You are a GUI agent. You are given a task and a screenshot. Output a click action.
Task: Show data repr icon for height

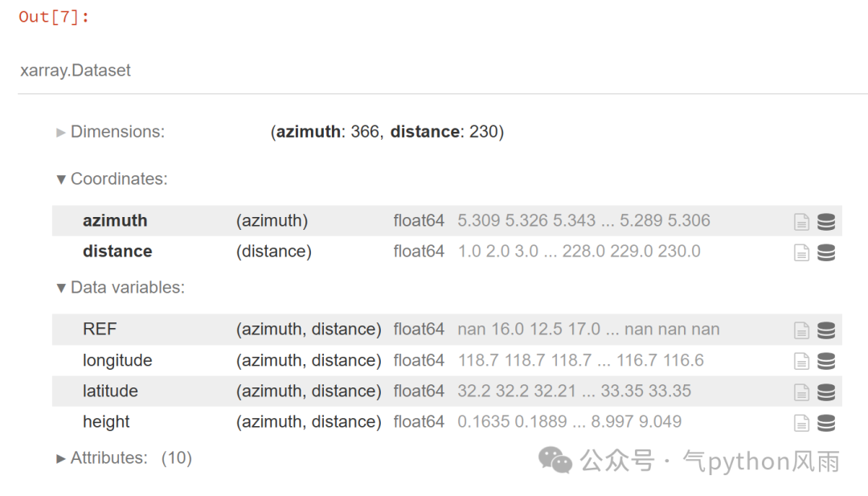point(826,423)
